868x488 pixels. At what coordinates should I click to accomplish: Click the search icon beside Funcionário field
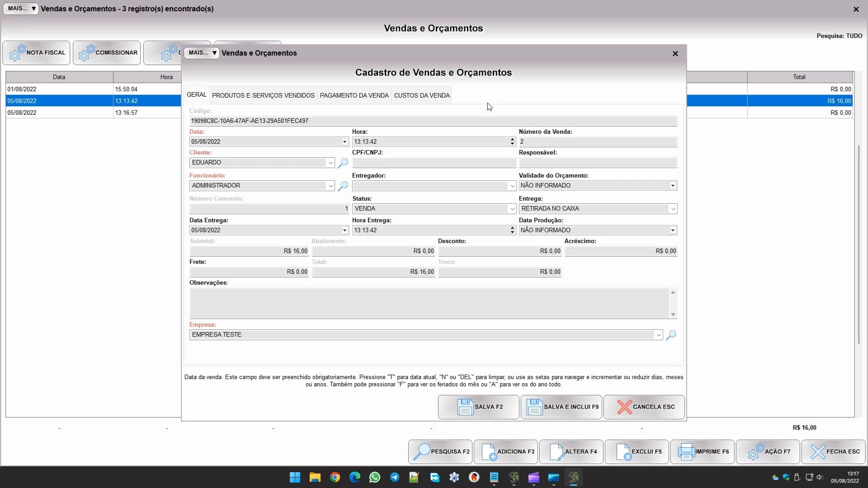click(343, 186)
